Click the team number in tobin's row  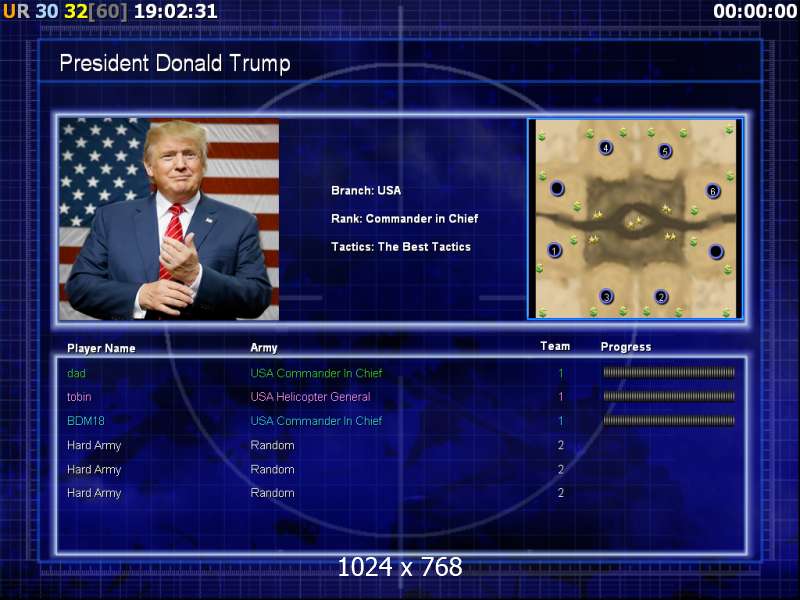[561, 397]
